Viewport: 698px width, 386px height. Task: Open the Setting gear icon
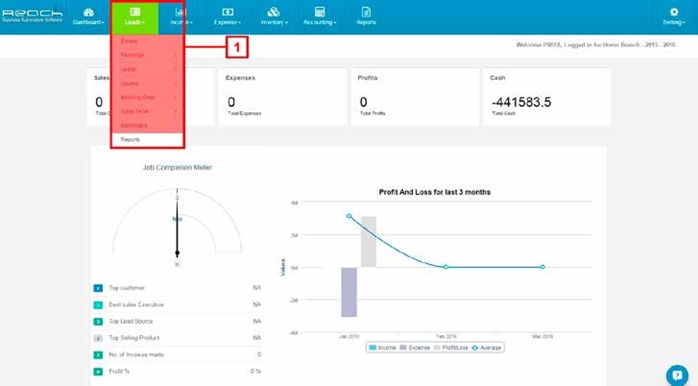click(x=674, y=12)
